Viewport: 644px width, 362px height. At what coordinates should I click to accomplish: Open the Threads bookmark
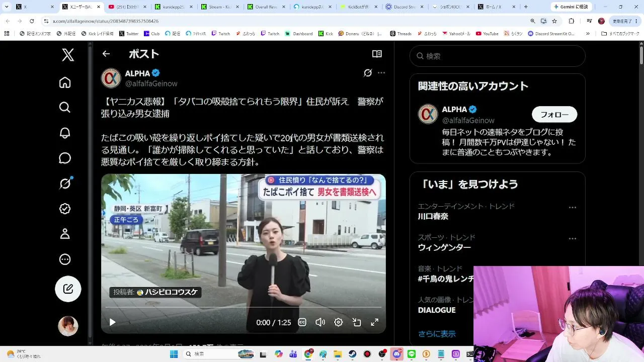click(400, 34)
